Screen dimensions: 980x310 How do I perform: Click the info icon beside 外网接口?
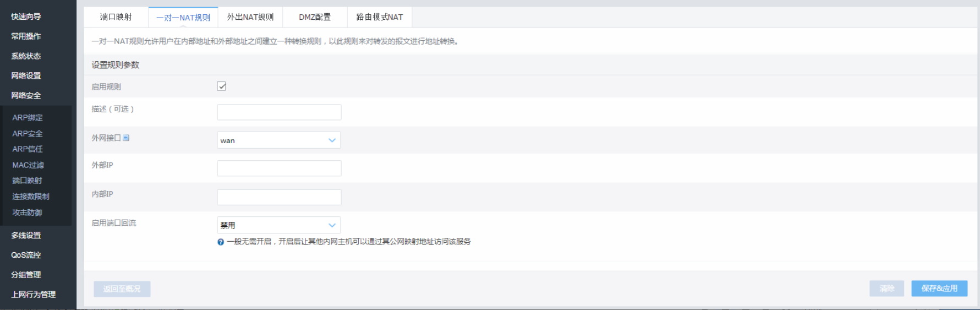coord(126,138)
